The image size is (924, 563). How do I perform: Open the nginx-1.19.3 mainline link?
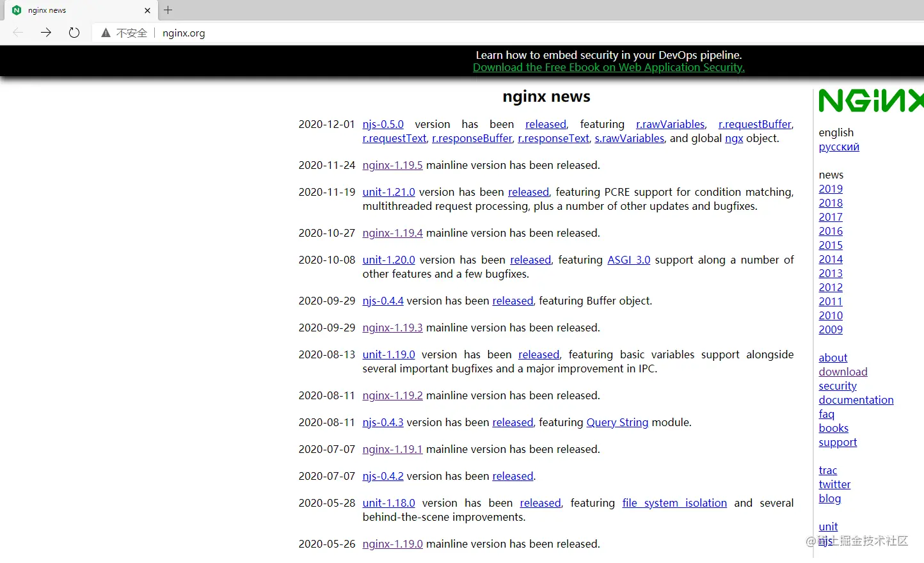(x=392, y=328)
